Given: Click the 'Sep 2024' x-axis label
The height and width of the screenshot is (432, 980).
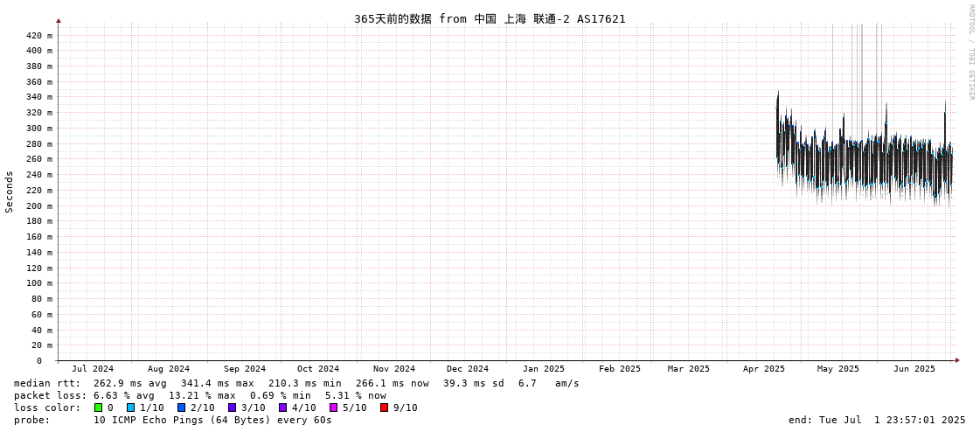Looking at the screenshot, I should [245, 369].
